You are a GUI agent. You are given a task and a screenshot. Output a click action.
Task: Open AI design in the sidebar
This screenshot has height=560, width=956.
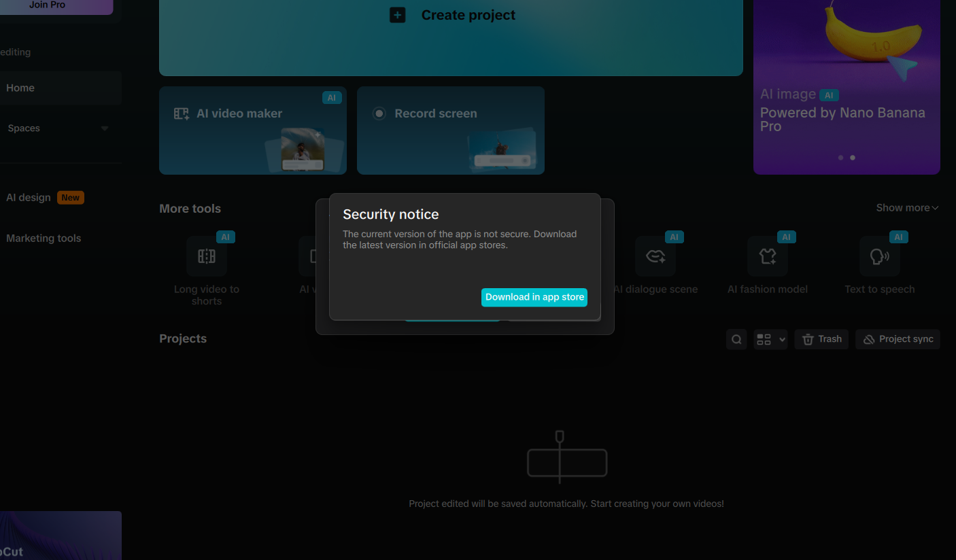(x=29, y=198)
